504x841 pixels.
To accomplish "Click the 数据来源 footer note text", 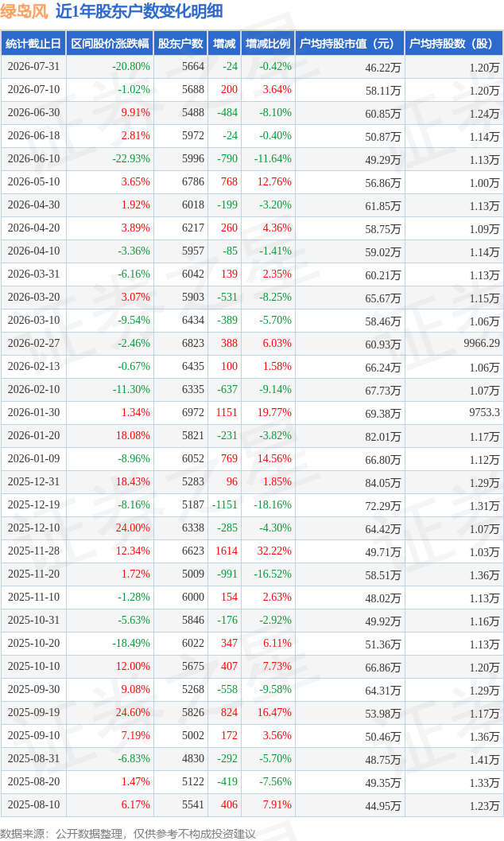I will 128,834.
